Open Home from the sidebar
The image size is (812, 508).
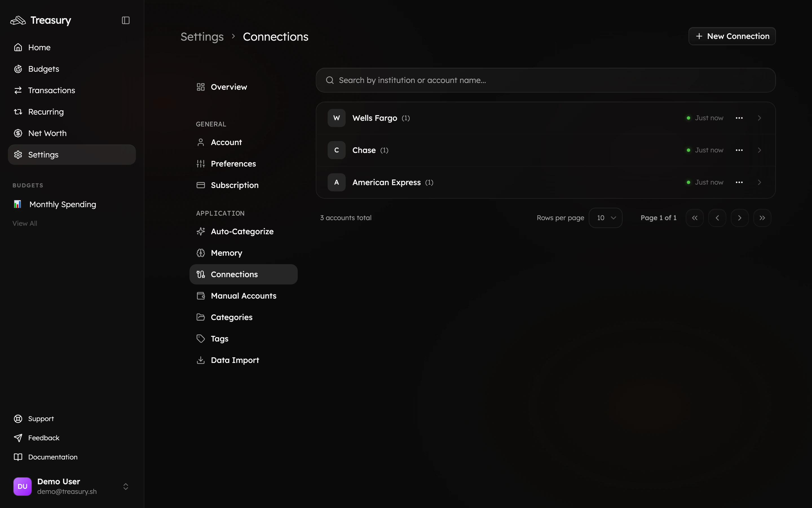[72, 47]
